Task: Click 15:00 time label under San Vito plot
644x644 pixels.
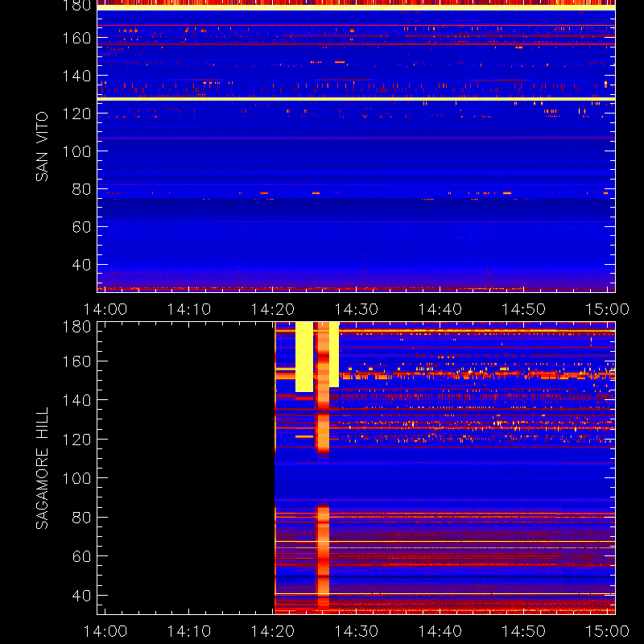Action: [607, 309]
